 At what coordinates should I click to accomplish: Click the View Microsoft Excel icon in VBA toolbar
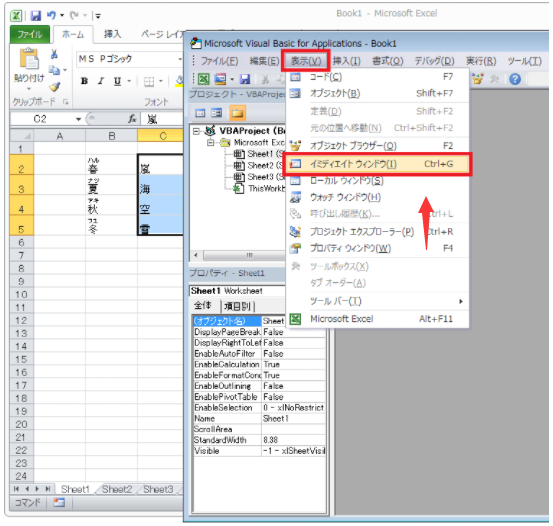click(x=203, y=79)
